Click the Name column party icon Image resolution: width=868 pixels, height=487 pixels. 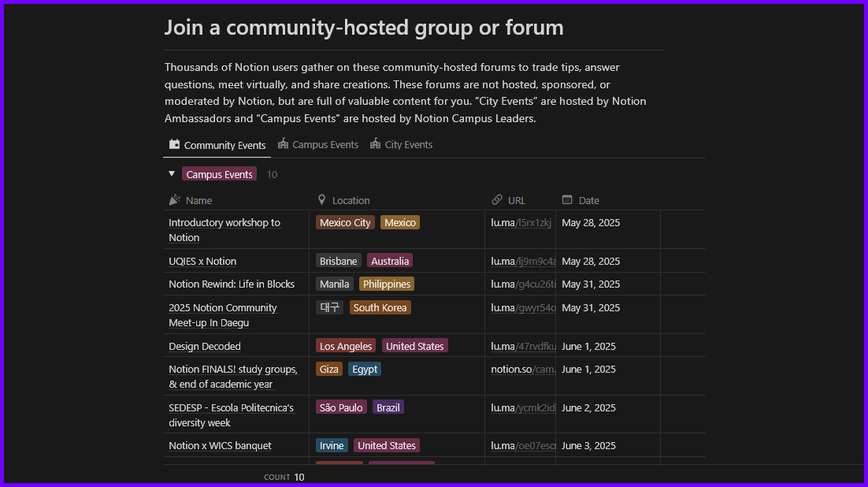175,200
